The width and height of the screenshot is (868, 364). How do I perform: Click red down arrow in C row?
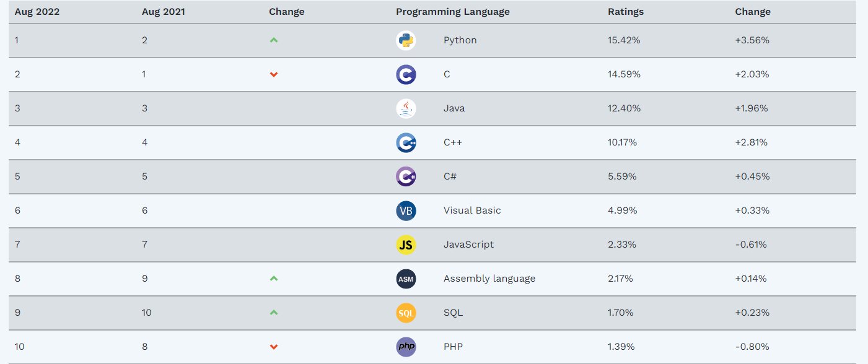(274, 75)
